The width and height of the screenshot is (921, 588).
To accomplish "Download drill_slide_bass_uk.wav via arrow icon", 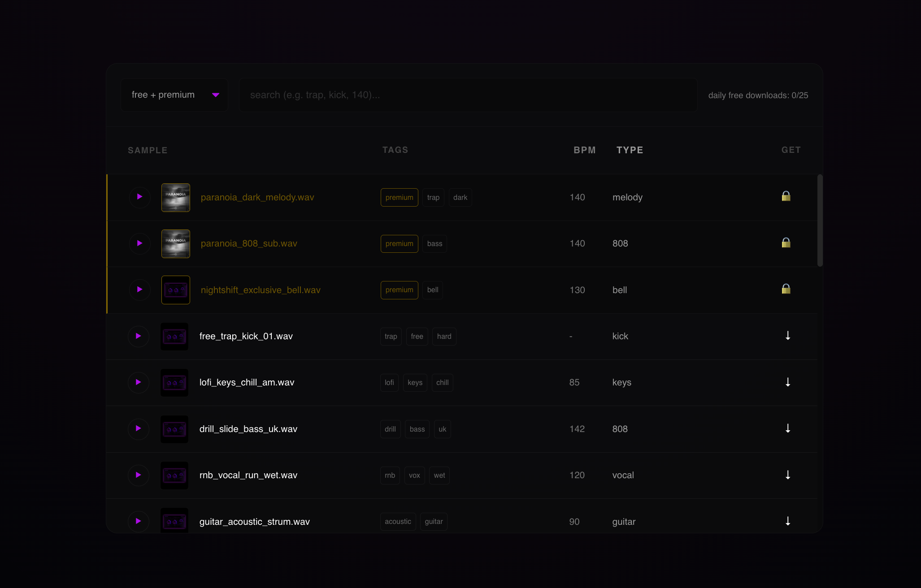I will coord(788,429).
